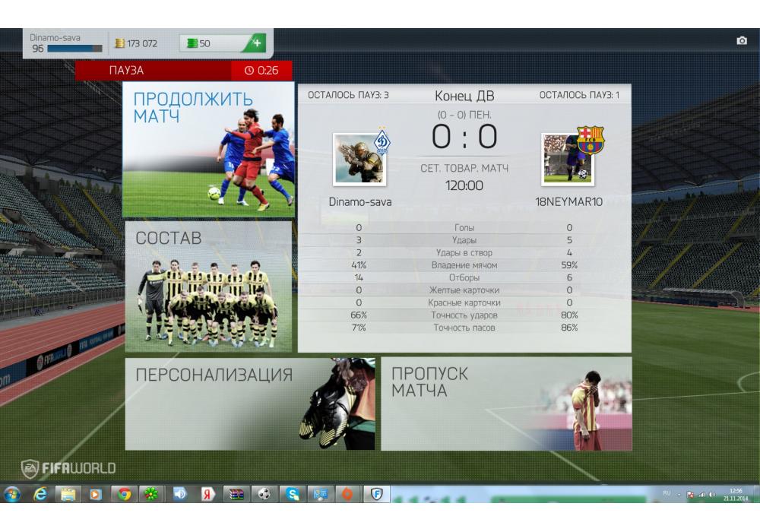Open Internet Explorer from the taskbar
The image size is (760, 532).
pyautogui.click(x=40, y=494)
